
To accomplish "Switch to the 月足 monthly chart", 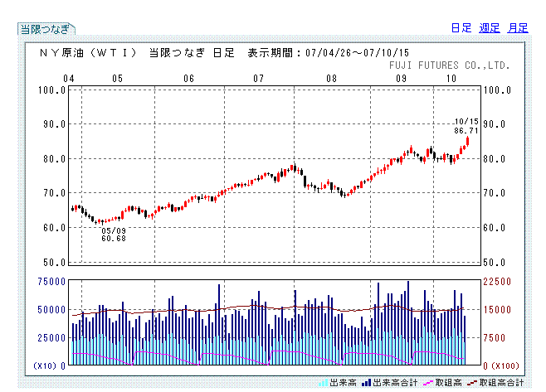I will [x=518, y=28].
